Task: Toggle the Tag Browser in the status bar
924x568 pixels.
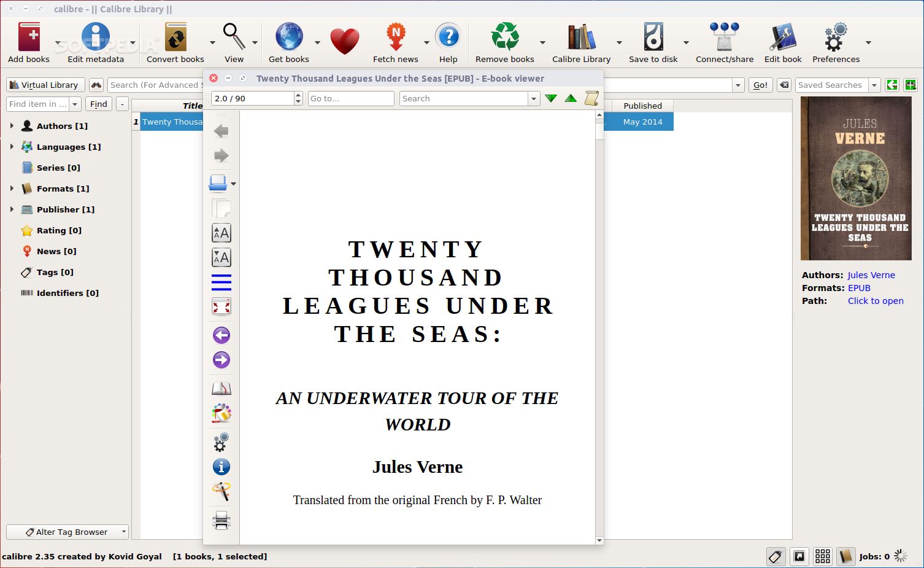Action: (775, 556)
